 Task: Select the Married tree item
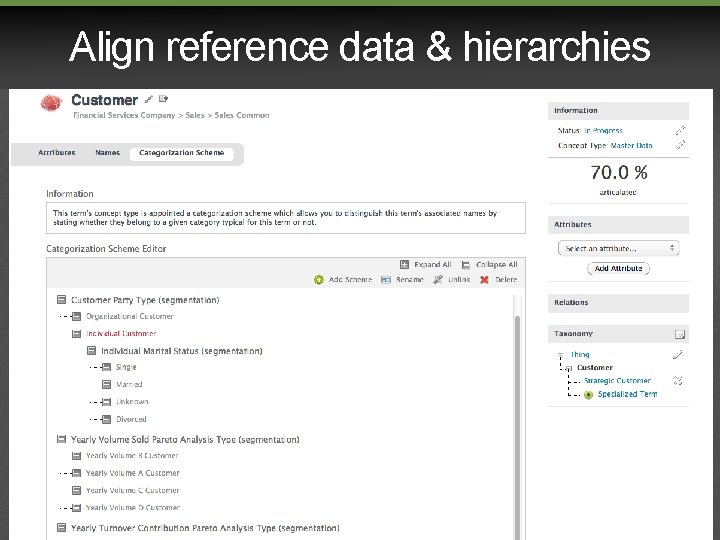(x=129, y=384)
